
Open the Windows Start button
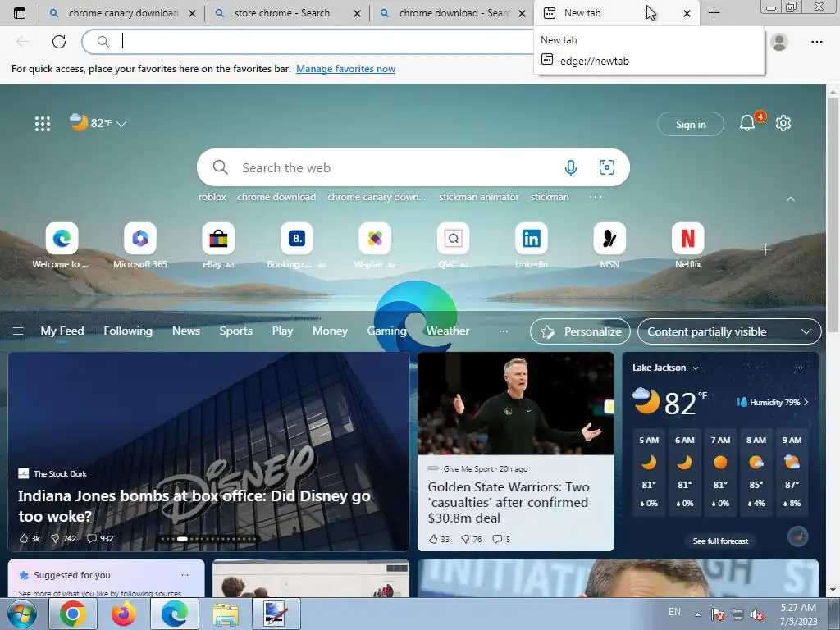tap(21, 614)
